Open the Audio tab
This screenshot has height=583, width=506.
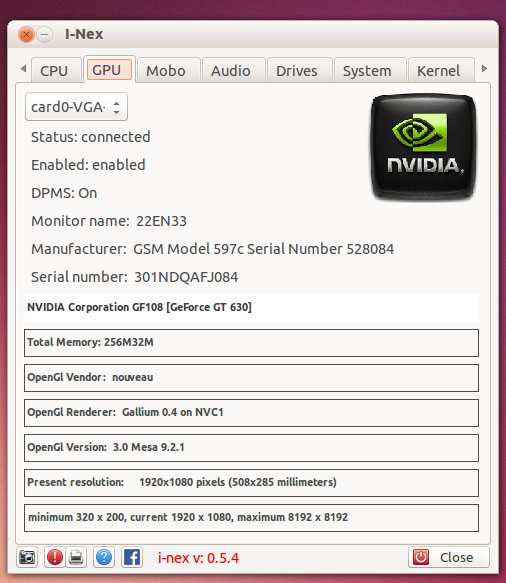[231, 71]
